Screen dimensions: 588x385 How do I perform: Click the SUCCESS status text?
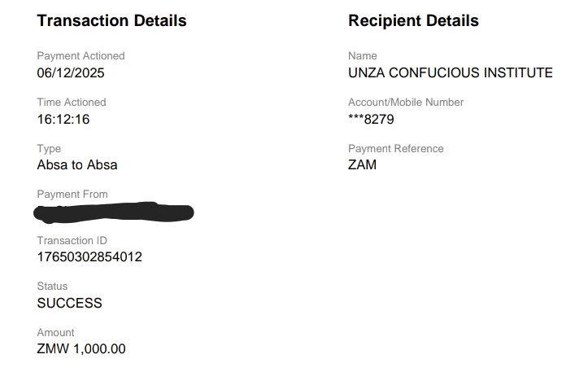[70, 304]
